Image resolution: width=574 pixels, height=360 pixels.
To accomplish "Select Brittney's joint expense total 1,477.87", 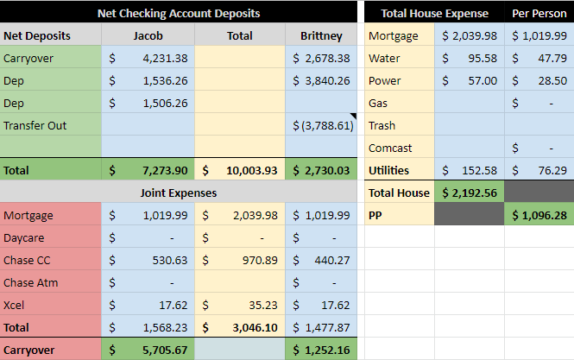I will click(x=321, y=326).
